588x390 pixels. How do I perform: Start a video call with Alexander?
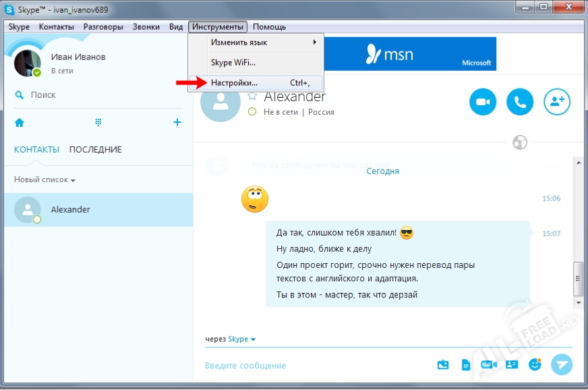coord(483,102)
